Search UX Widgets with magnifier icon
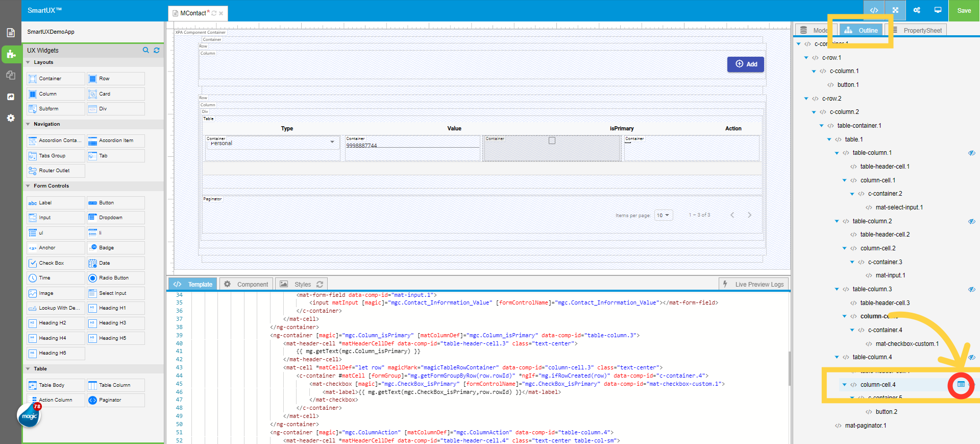The width and height of the screenshot is (980, 444). (146, 50)
